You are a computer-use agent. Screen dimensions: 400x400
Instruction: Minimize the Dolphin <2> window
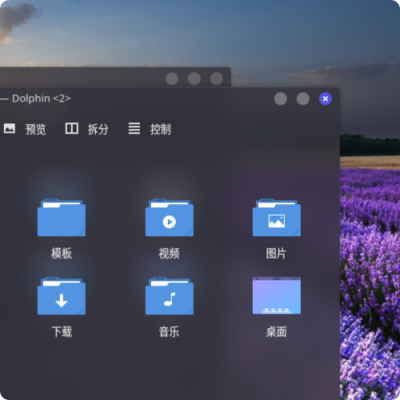(281, 99)
